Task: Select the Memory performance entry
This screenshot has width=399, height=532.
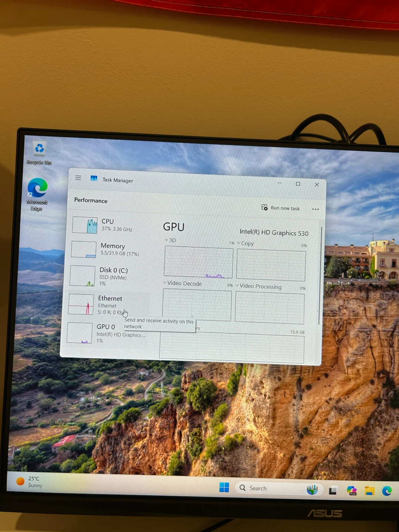Action: (110, 249)
